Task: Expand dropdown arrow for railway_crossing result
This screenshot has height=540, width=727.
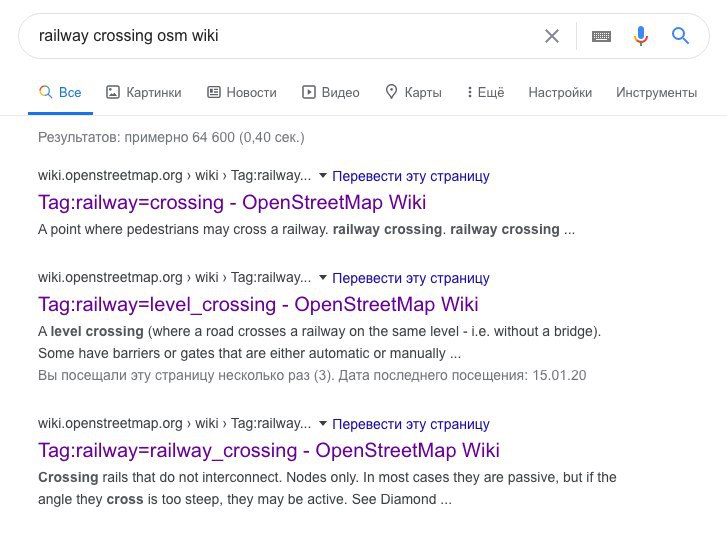Action: [x=323, y=424]
